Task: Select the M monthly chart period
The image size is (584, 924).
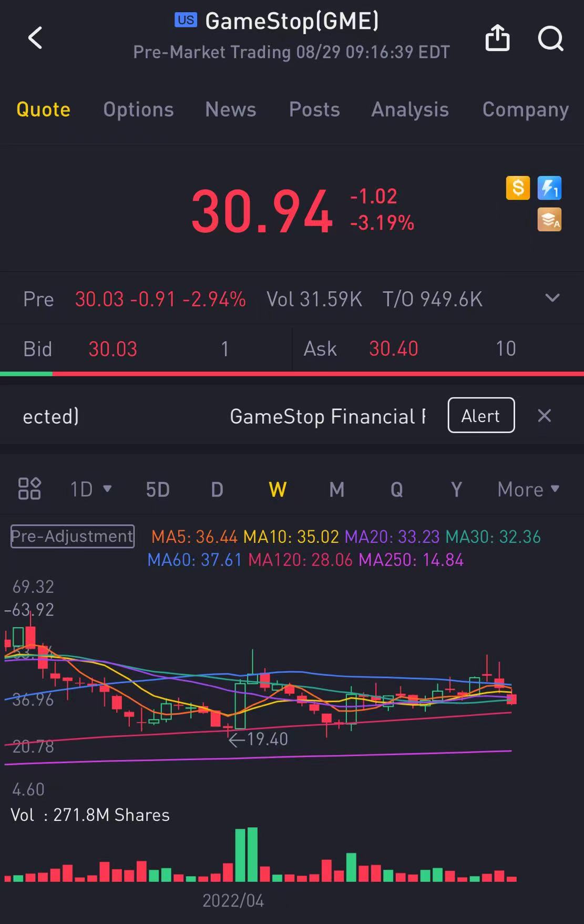Action: coord(337,489)
